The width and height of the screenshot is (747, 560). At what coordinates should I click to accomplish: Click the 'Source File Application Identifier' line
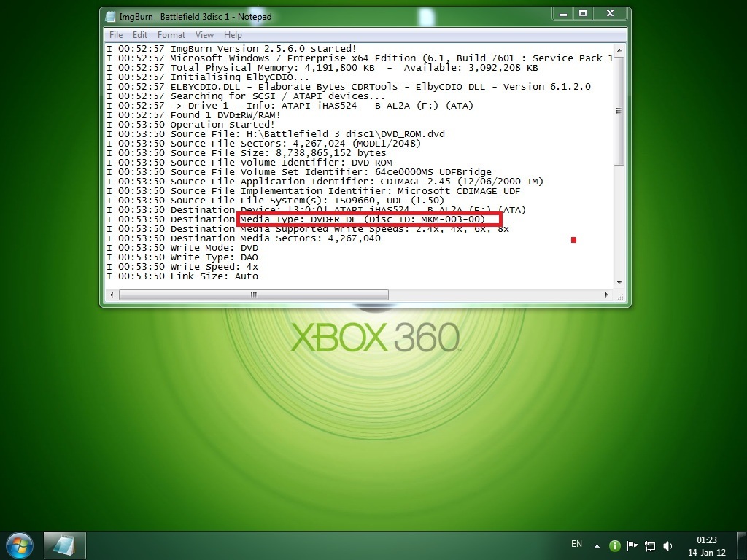point(325,182)
